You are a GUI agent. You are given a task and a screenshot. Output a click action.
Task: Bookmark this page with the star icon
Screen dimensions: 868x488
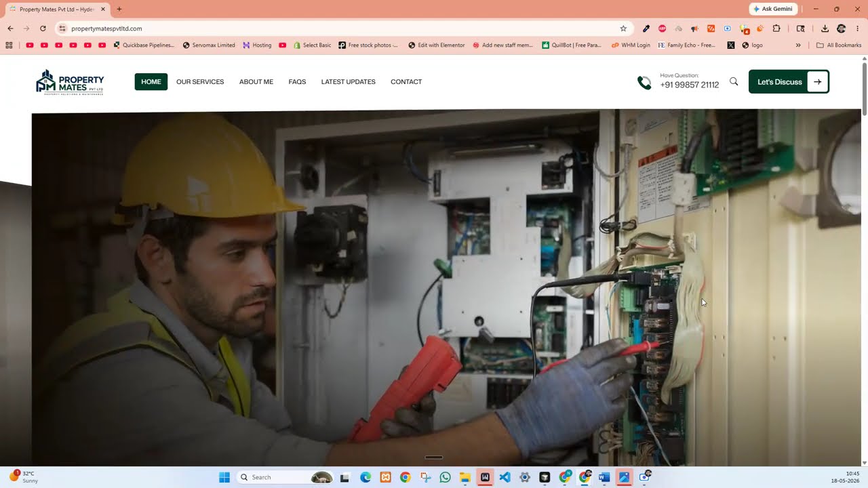623,28
